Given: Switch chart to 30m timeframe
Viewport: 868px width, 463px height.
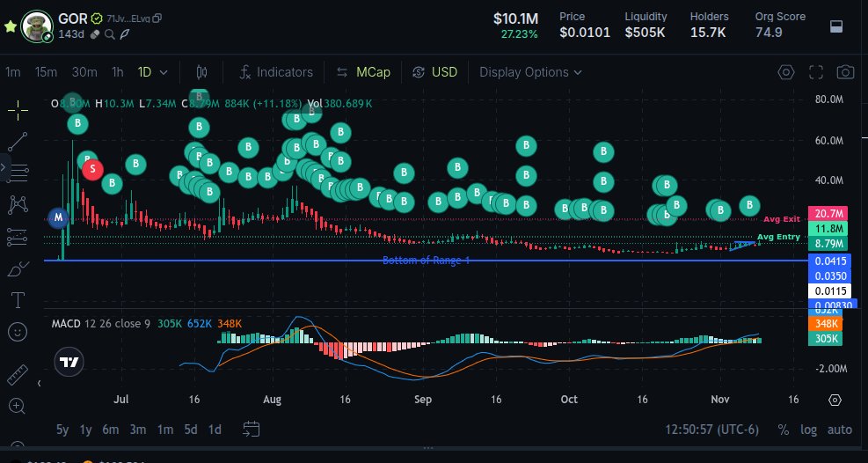Looking at the screenshot, I should coord(84,72).
